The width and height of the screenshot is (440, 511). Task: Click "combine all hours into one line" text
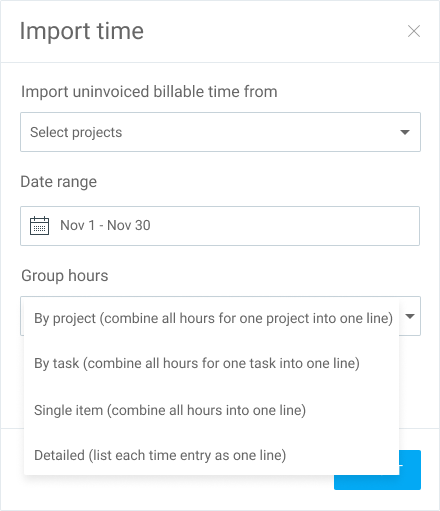pos(207,410)
